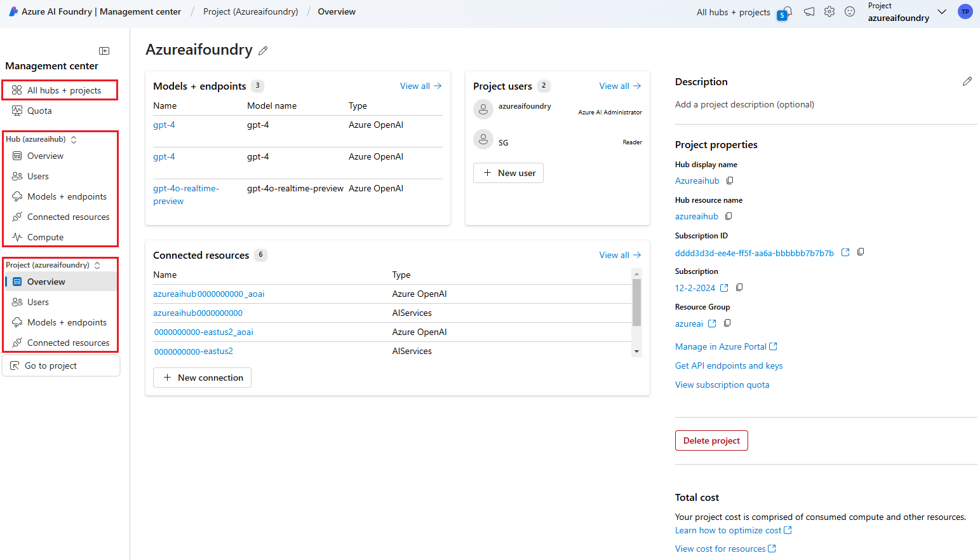Viewport: 980px width, 560px height.
Task: Click the feedback smiley face icon
Action: 850,11
